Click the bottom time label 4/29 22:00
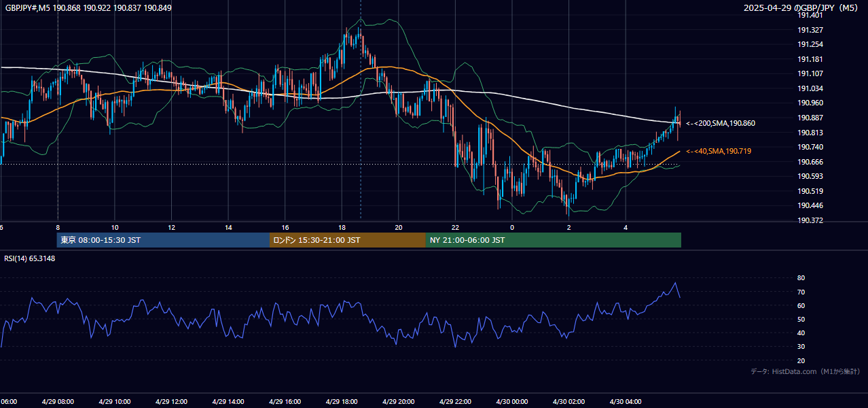 coord(455,402)
